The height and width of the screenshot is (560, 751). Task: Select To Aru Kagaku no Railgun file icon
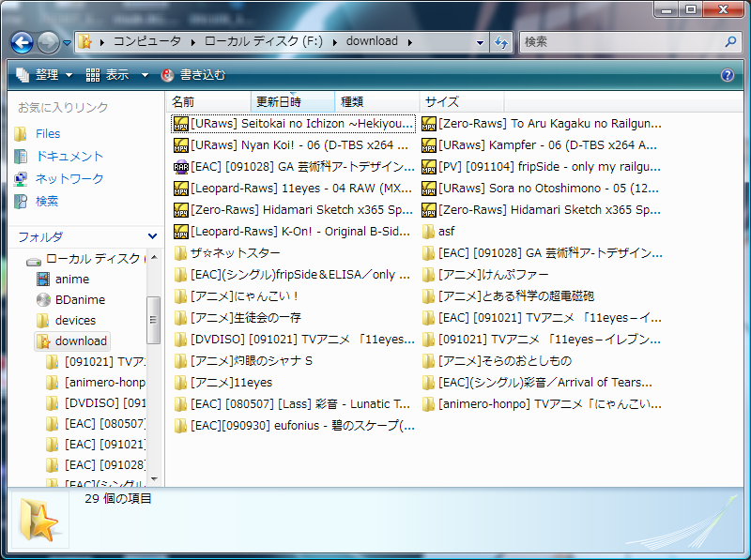click(429, 124)
